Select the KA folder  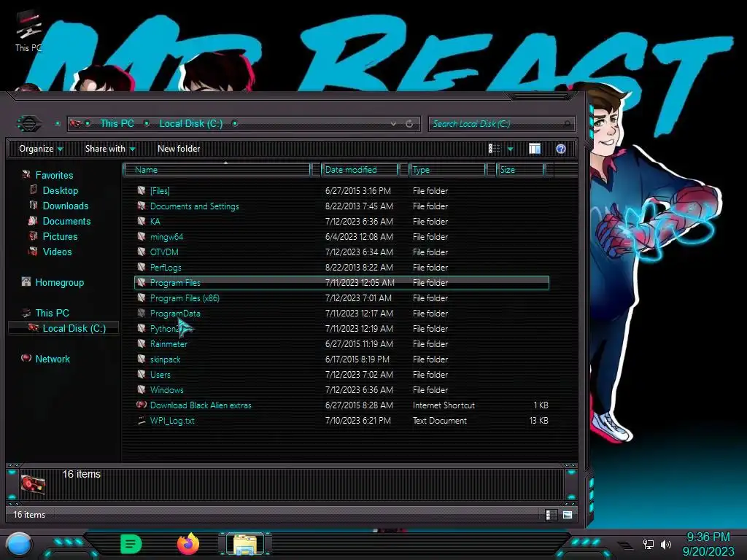155,222
